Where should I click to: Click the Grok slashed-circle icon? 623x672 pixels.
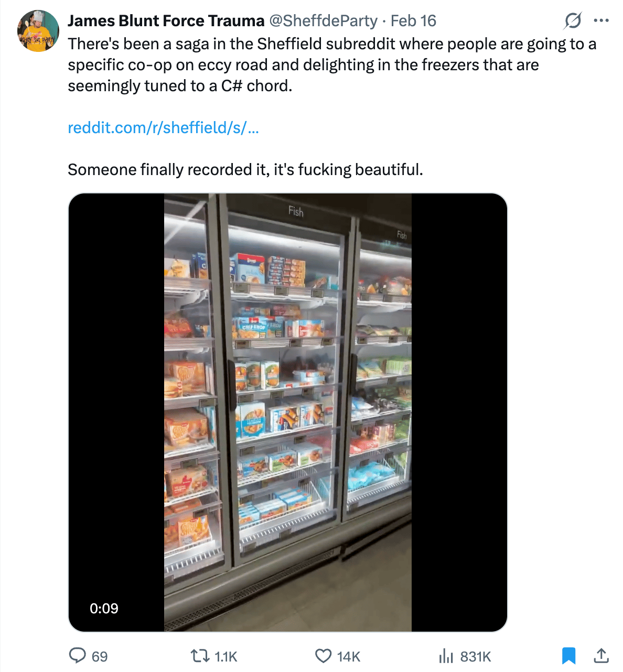573,21
